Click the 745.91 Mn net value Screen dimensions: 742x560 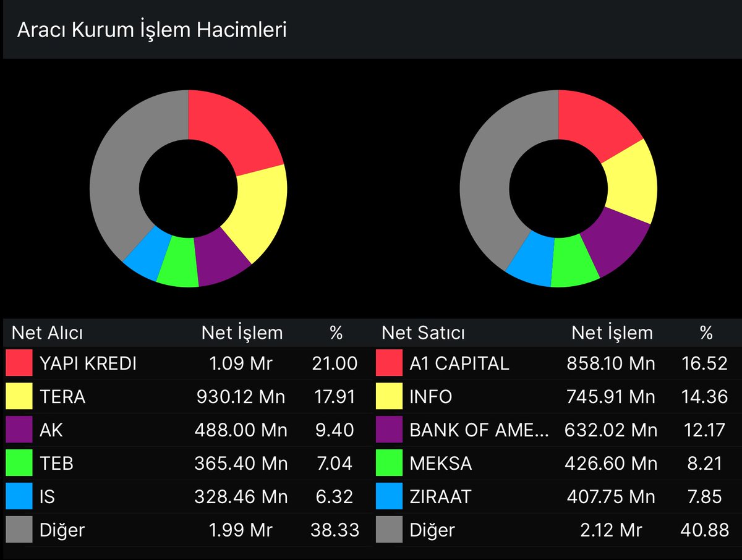[x=611, y=397]
